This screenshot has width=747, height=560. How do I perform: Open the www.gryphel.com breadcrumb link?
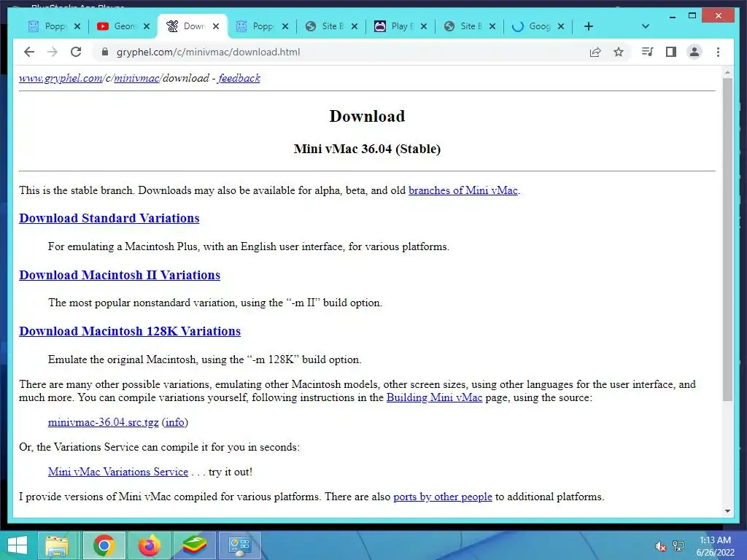[61, 78]
